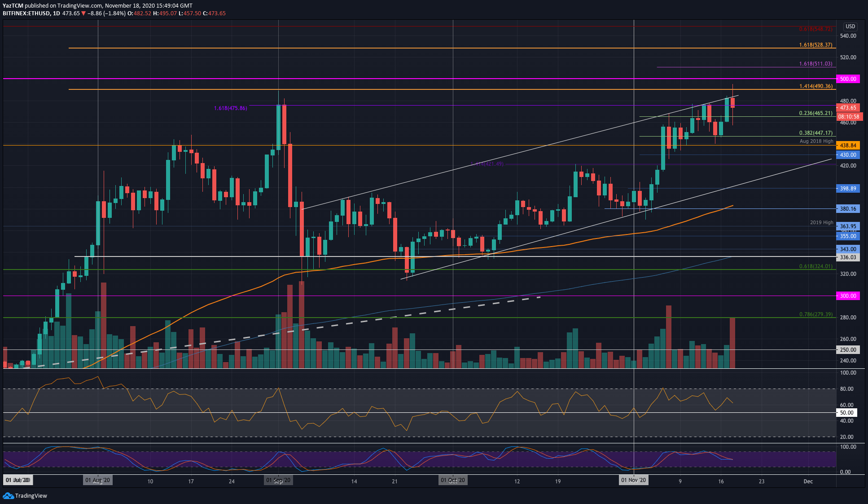The height and width of the screenshot is (504, 868).
Task: Click the 1.618(475.86) purple Fibonacci label
Action: click(x=230, y=108)
